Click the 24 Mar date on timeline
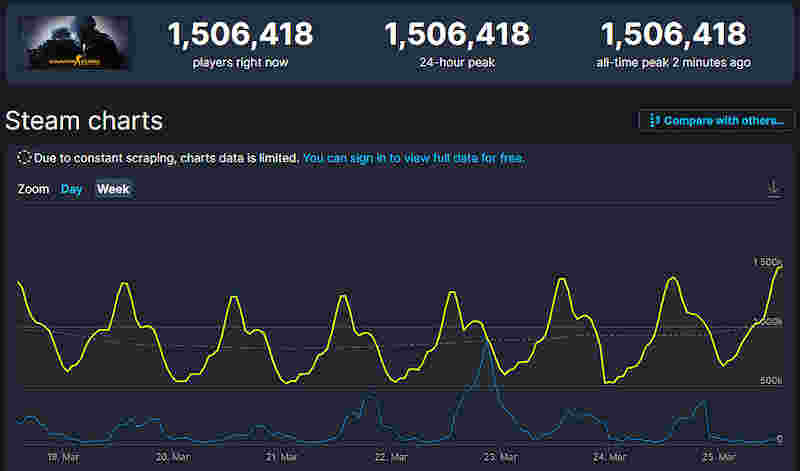Viewport: 800px width, 471px height. [x=610, y=457]
